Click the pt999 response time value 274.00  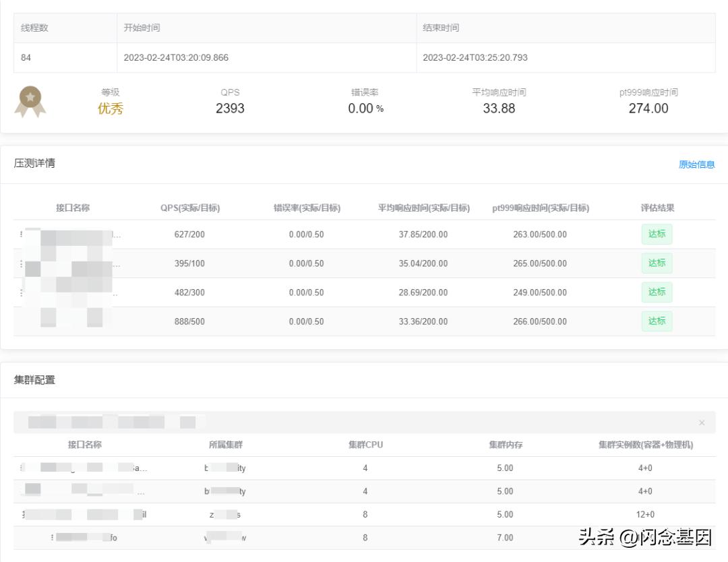(x=648, y=108)
